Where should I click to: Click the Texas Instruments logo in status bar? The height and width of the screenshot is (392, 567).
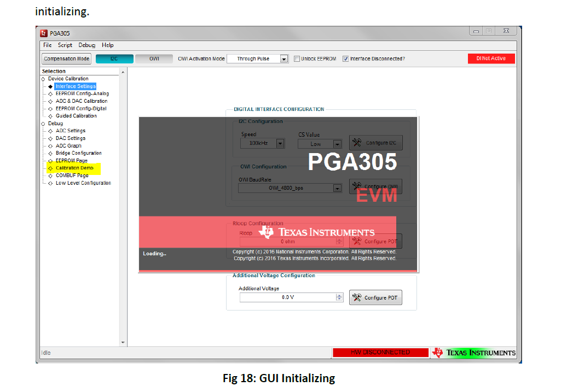tap(474, 353)
